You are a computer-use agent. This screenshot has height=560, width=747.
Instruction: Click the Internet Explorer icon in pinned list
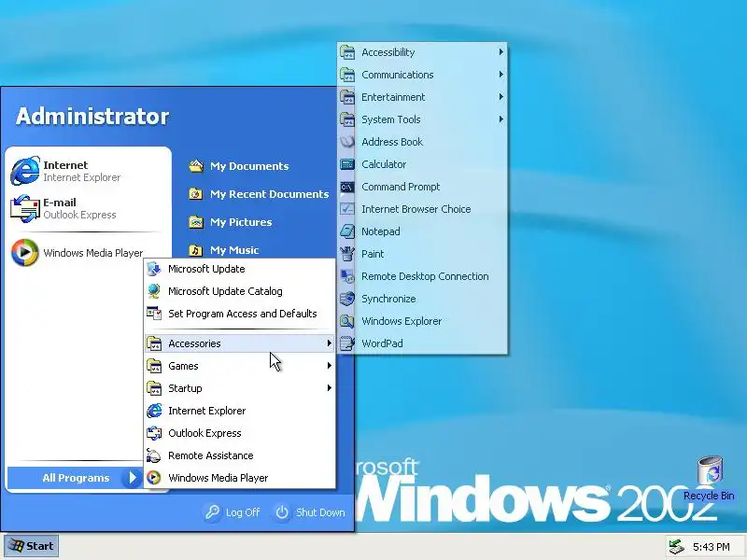point(25,171)
